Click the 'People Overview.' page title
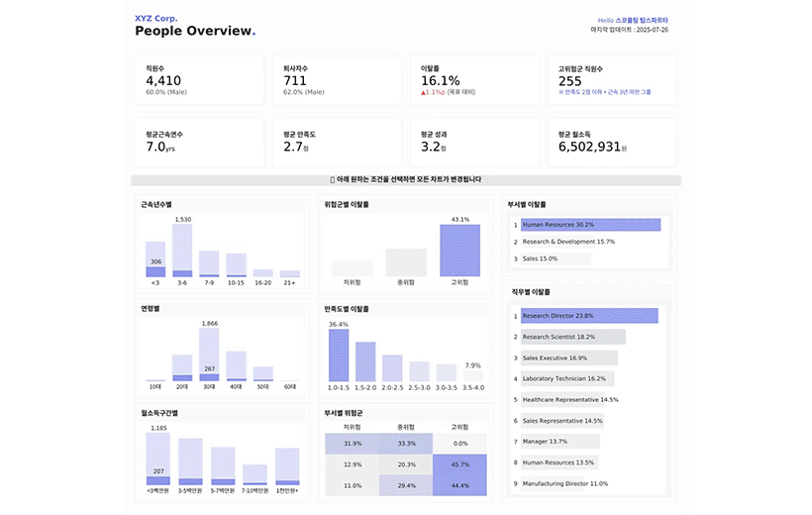The image size is (812, 515). pyautogui.click(x=195, y=31)
